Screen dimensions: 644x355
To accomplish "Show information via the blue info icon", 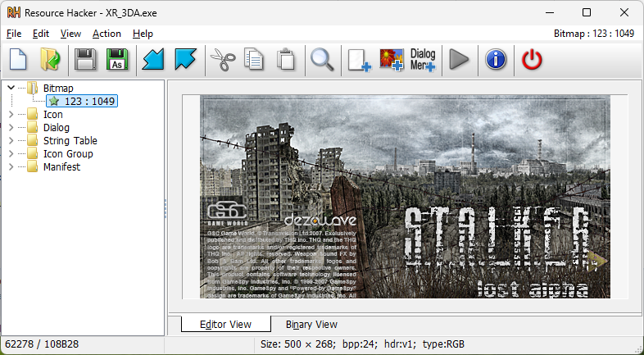I will 496,60.
